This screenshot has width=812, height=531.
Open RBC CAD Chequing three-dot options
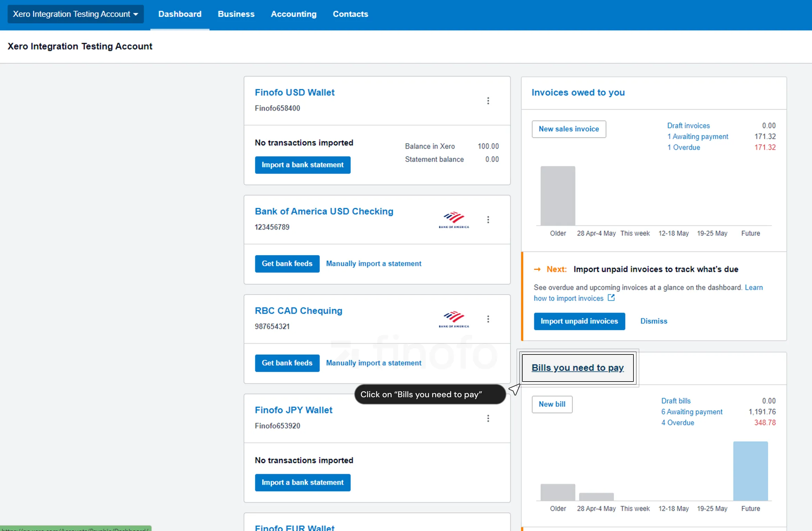[488, 319]
